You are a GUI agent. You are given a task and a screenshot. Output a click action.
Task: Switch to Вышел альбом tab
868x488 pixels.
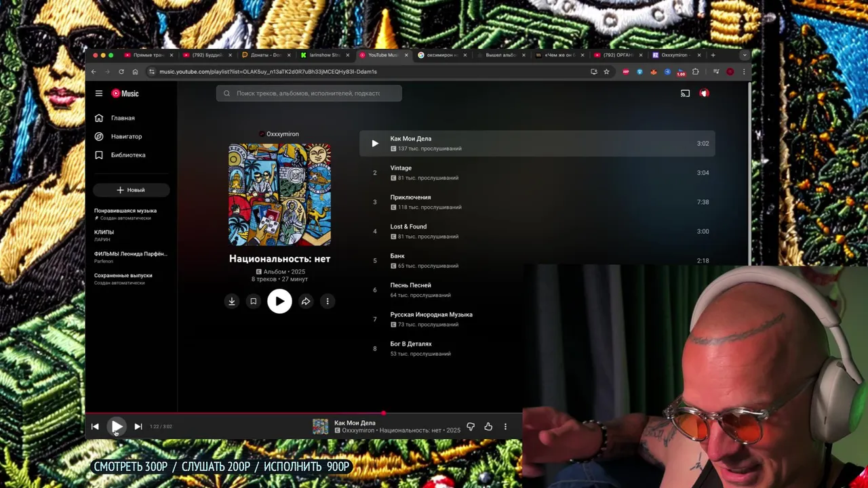500,55
